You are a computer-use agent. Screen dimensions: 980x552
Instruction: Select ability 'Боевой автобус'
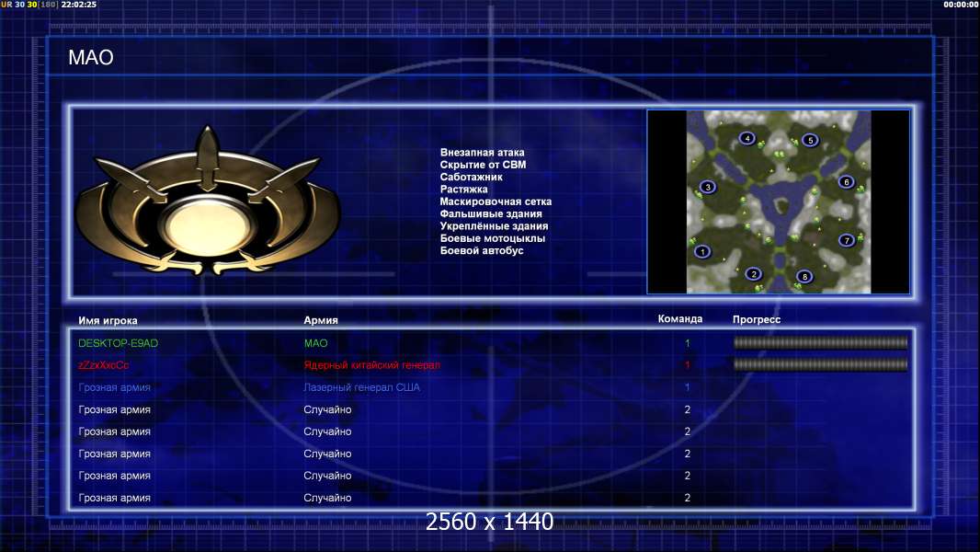coord(481,250)
